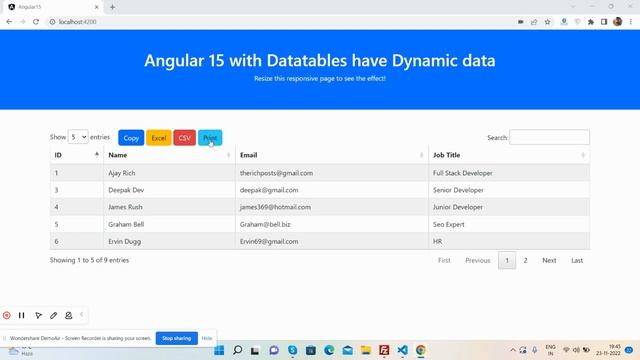Screen dimensions: 640x360
Task: Click the localhost:4200 address bar
Action: 282,22
